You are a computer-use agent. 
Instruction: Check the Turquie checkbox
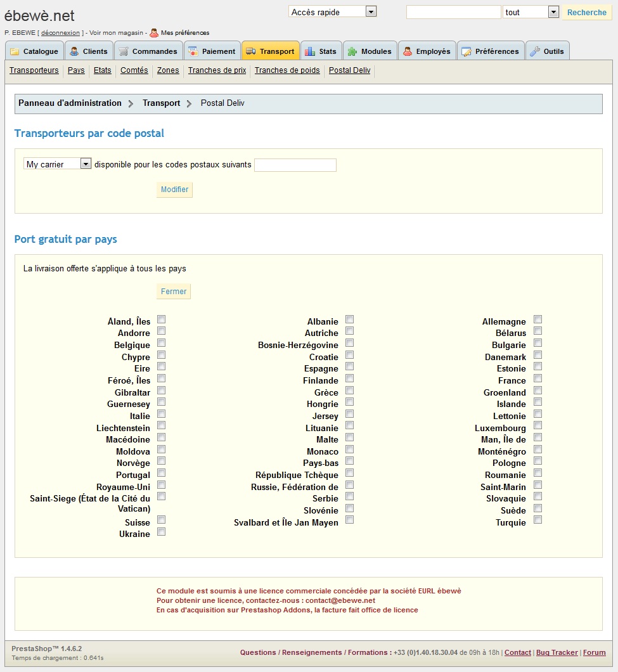(x=538, y=520)
